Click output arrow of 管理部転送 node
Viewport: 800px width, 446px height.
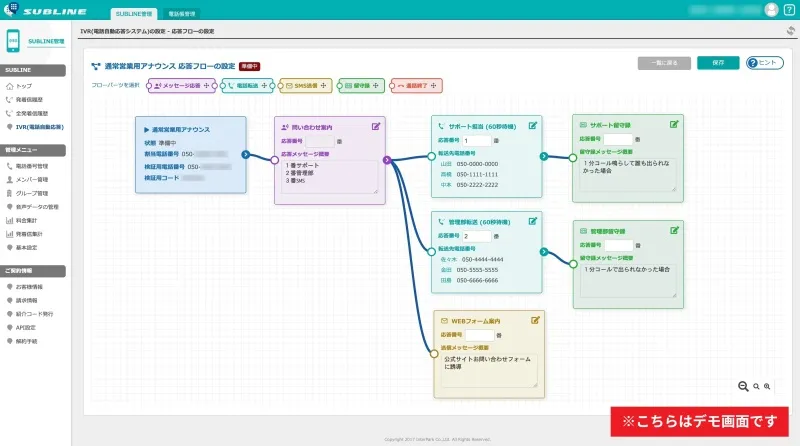click(544, 252)
